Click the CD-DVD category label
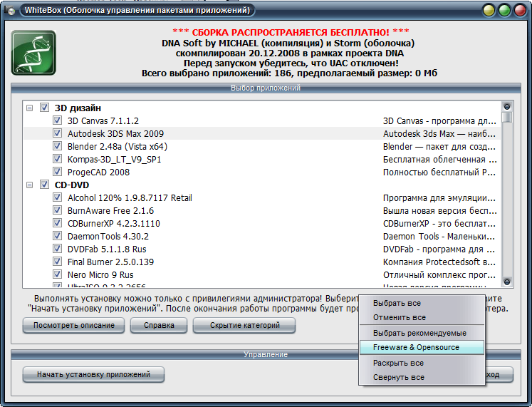 (72, 185)
